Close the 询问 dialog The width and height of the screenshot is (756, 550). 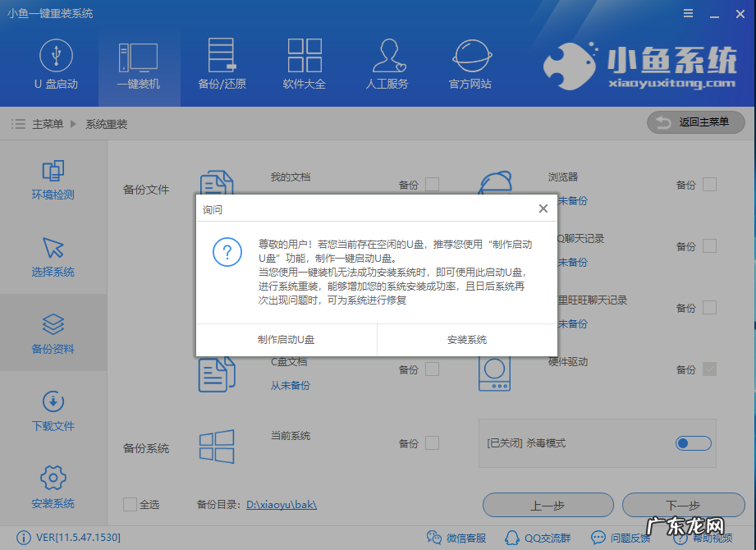tap(543, 209)
